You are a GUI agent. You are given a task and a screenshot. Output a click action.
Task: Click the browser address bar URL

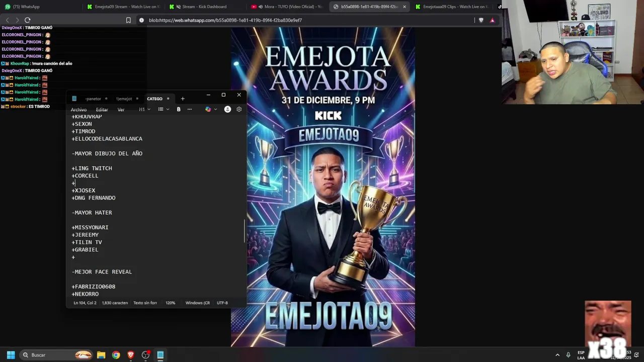coord(225,20)
